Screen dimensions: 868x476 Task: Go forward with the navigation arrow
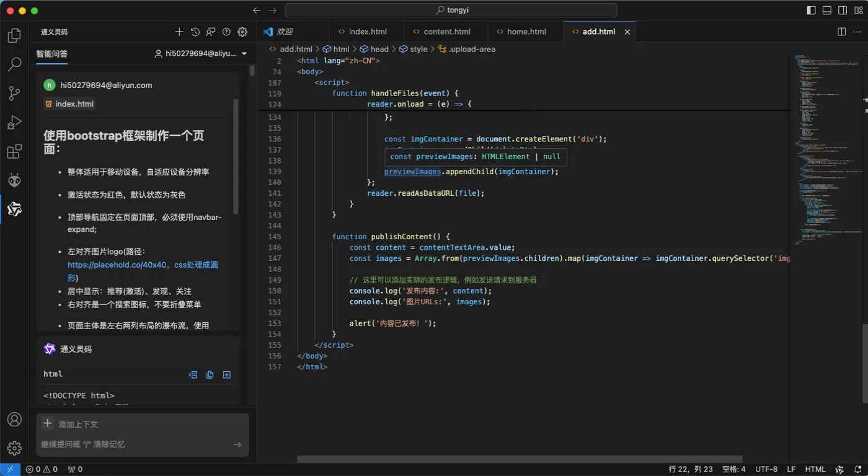(273, 11)
